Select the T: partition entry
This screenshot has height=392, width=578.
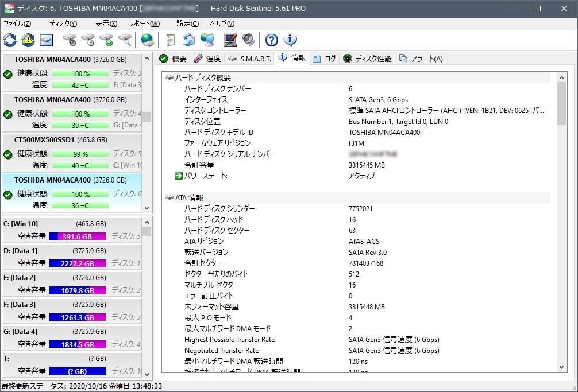click(72, 365)
